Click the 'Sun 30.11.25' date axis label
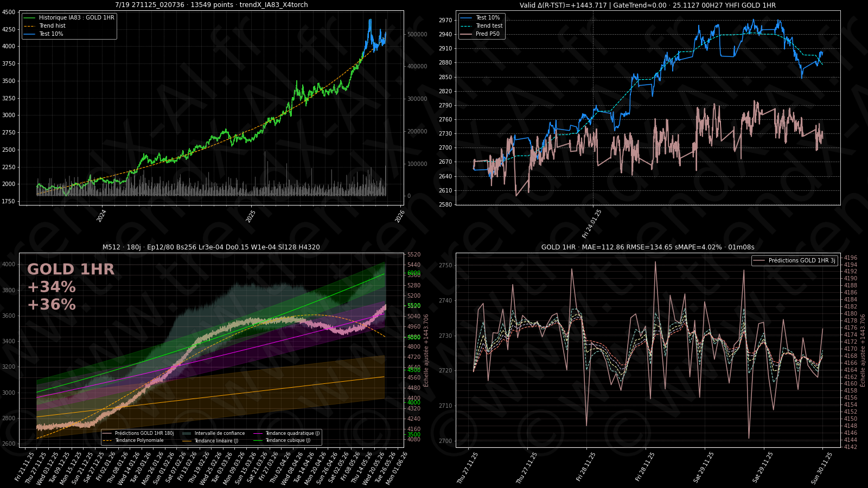868x488 pixels. tap(821, 467)
